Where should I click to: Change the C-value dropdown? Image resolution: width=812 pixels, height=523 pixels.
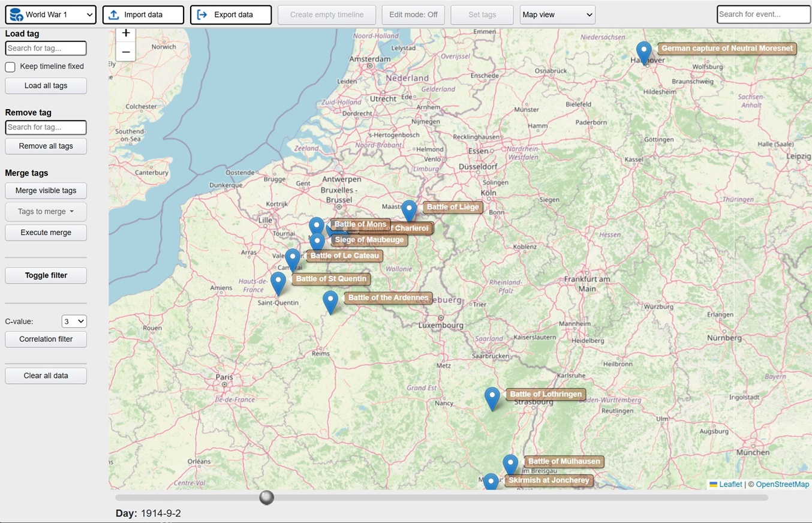tap(74, 321)
